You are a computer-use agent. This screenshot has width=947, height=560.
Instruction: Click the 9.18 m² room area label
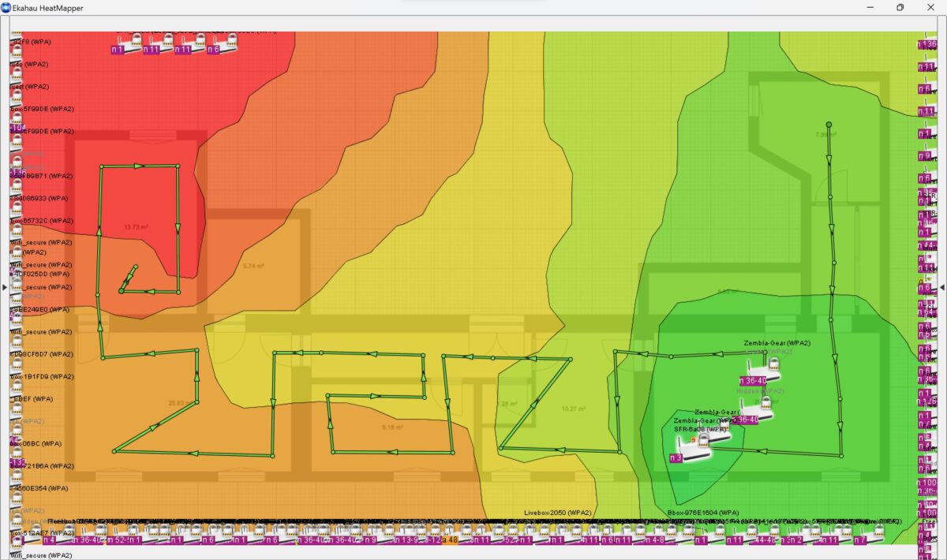393,427
